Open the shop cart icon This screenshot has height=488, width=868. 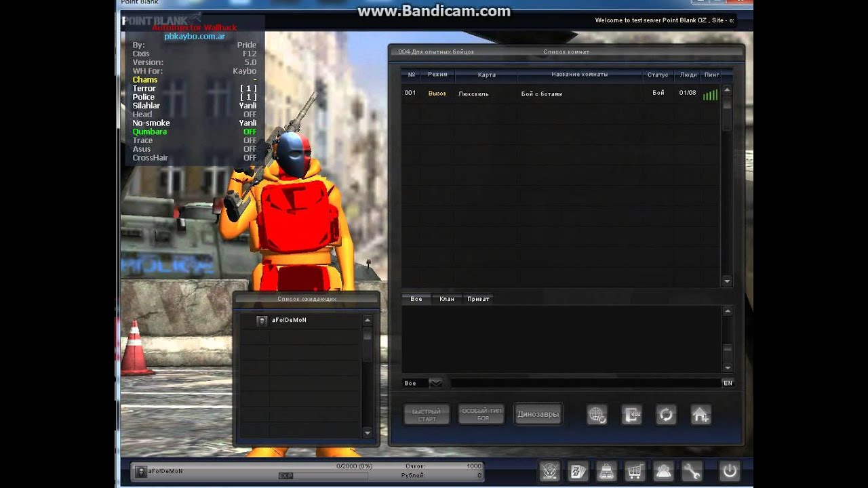click(x=635, y=471)
